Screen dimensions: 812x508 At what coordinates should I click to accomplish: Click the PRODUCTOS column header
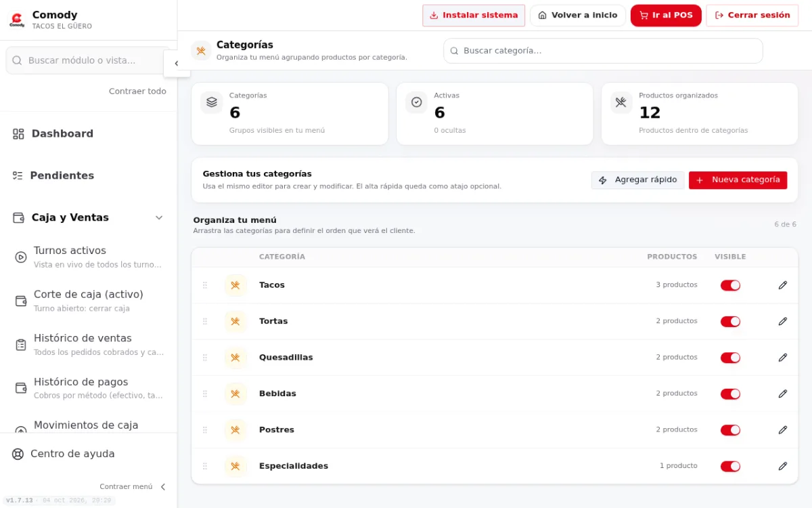pos(672,257)
